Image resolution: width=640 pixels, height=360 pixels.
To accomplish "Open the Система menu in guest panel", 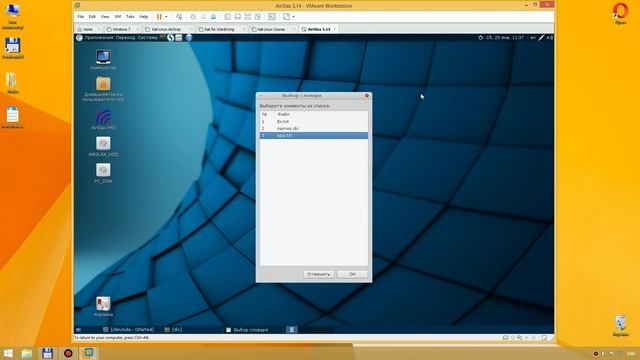I will click(147, 38).
